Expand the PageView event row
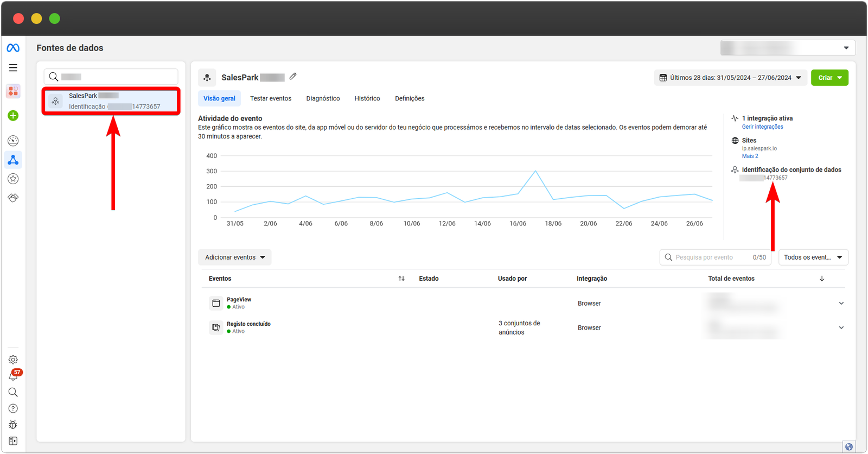 point(841,304)
